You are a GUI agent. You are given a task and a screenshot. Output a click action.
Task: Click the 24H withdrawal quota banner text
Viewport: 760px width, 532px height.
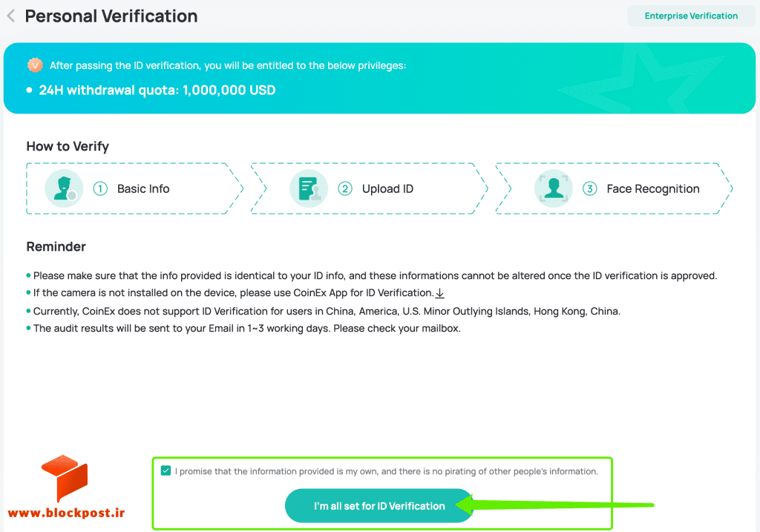[157, 90]
